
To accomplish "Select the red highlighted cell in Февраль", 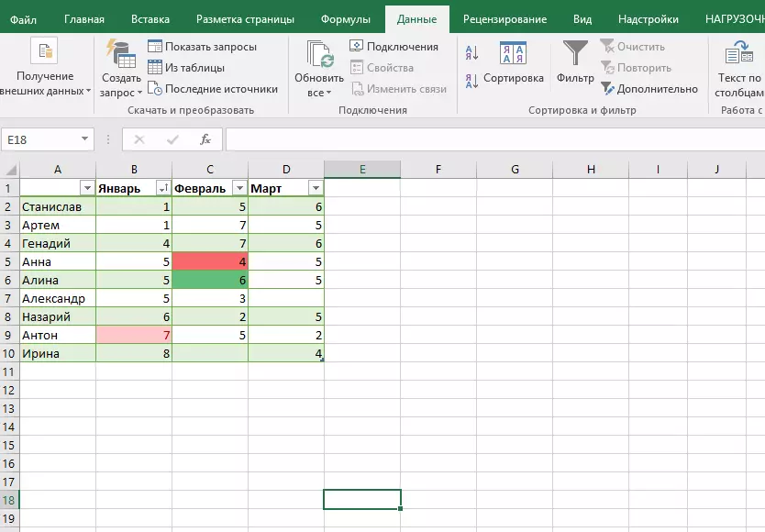I will pyautogui.click(x=210, y=261).
